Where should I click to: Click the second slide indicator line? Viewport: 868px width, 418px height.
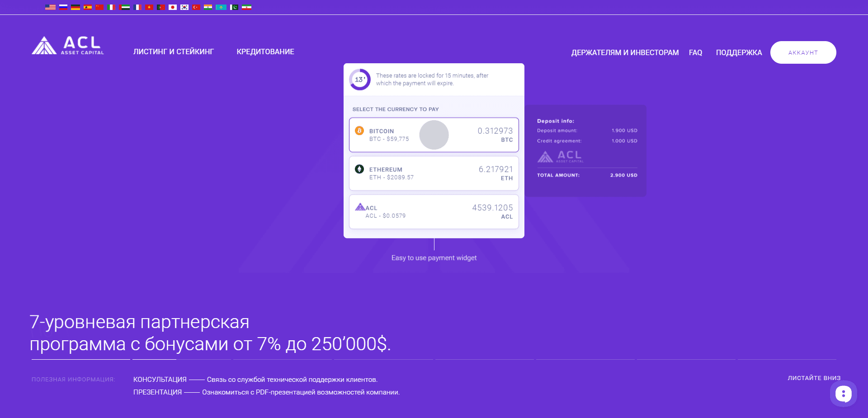(x=181, y=359)
